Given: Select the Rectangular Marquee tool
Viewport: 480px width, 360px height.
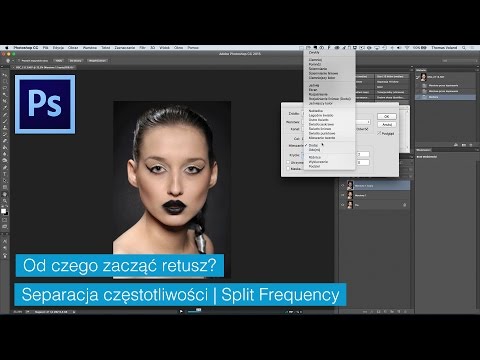Looking at the screenshot, I should coord(5,82).
